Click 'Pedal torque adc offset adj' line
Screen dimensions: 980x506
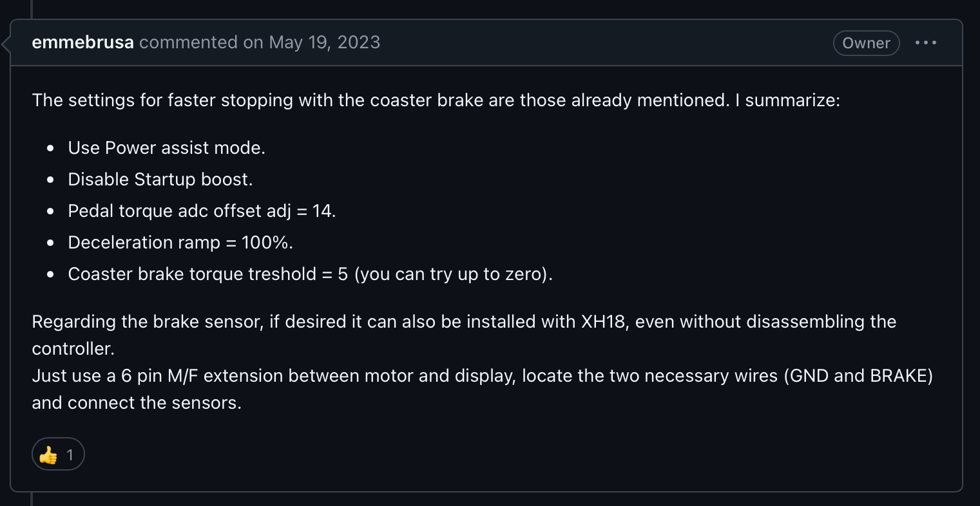[x=202, y=211]
